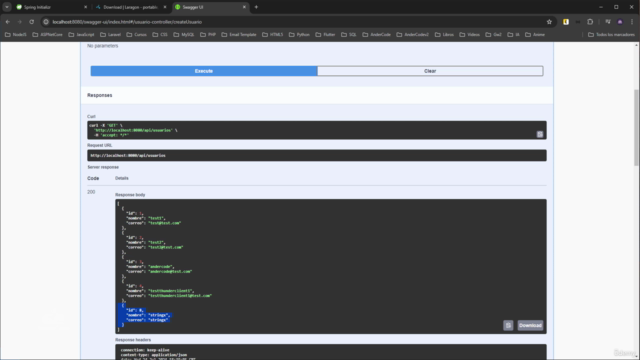
Task: Click the andercode nombre value
Action: pos(160,267)
